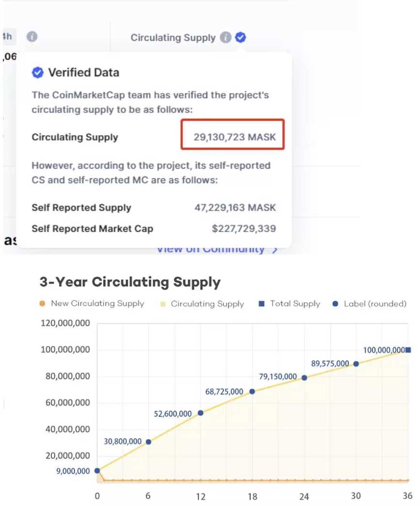420x506 pixels.
Task: Toggle the Total Supply legend entry
Action: (290, 304)
